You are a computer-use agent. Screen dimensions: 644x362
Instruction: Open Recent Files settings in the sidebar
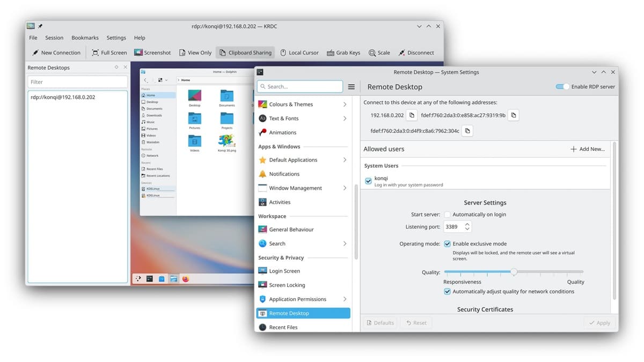coord(303,327)
